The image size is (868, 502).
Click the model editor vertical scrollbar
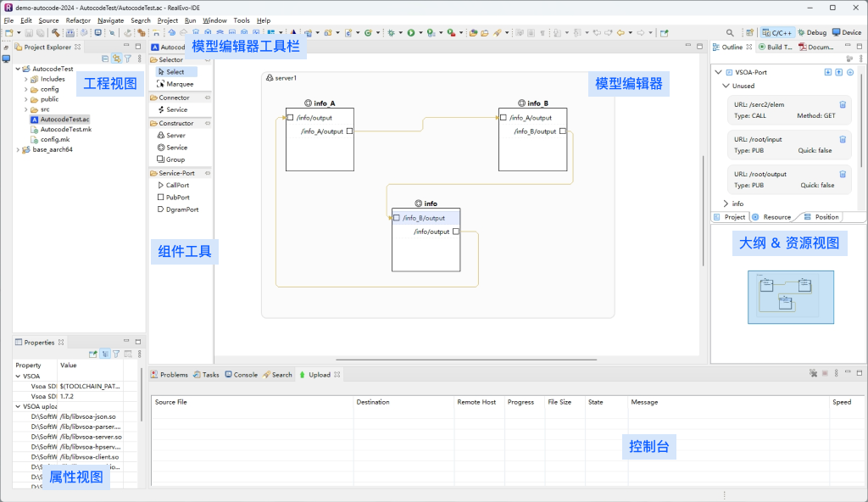[x=703, y=210]
